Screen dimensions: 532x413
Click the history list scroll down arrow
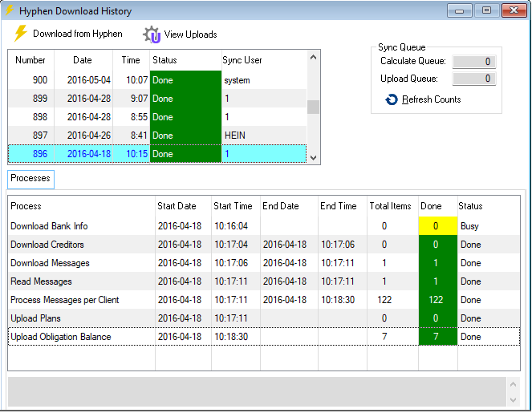[x=313, y=158]
